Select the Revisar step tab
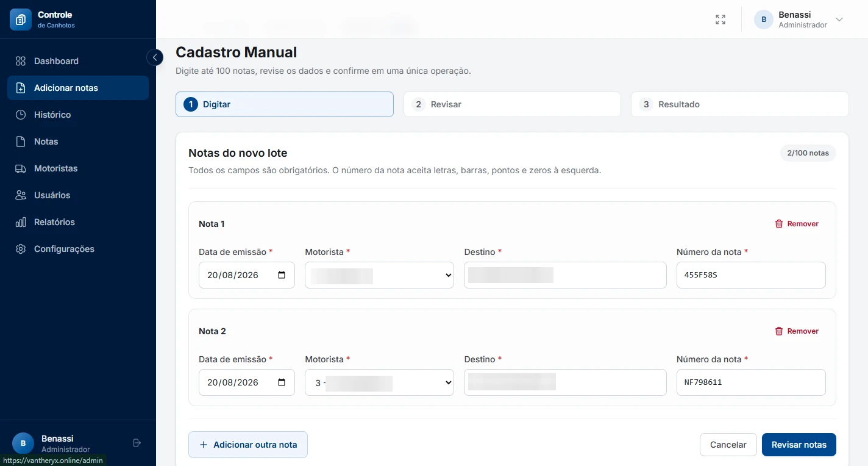868x466 pixels. point(512,104)
